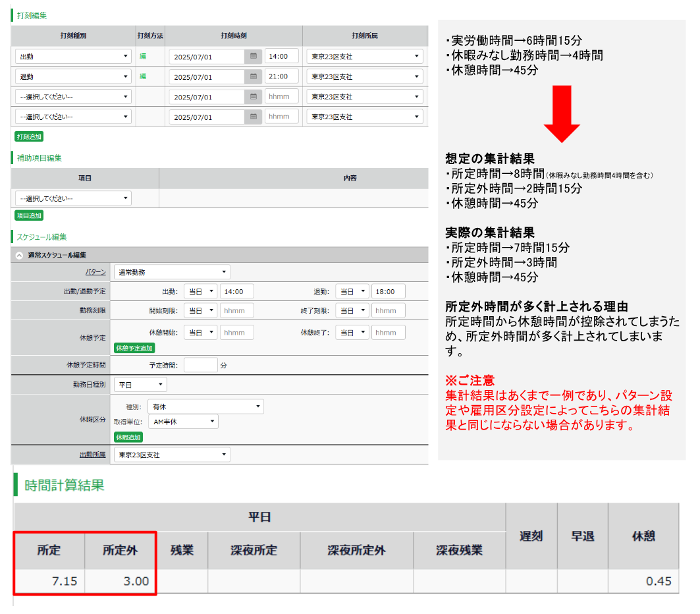Open the パターン link label

click(x=95, y=272)
